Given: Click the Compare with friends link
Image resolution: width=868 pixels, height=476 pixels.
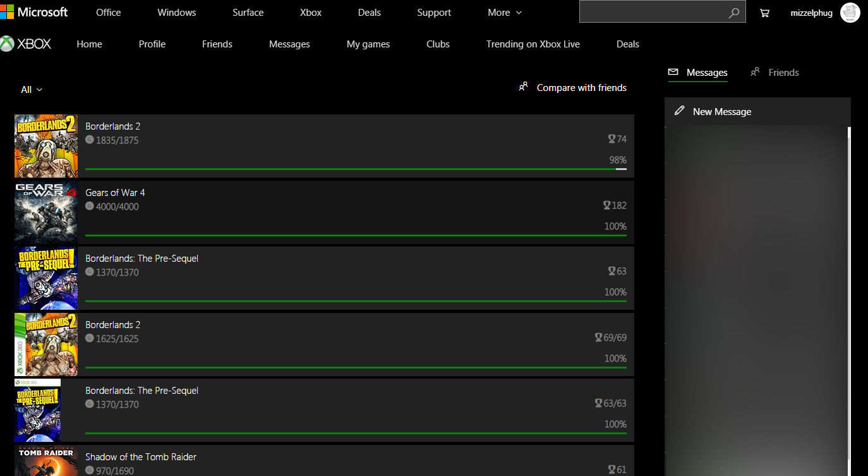Looking at the screenshot, I should pos(581,88).
